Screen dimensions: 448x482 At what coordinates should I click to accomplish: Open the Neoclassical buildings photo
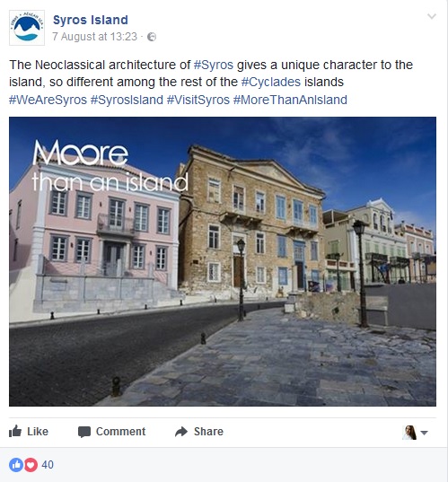pyautogui.click(x=223, y=261)
